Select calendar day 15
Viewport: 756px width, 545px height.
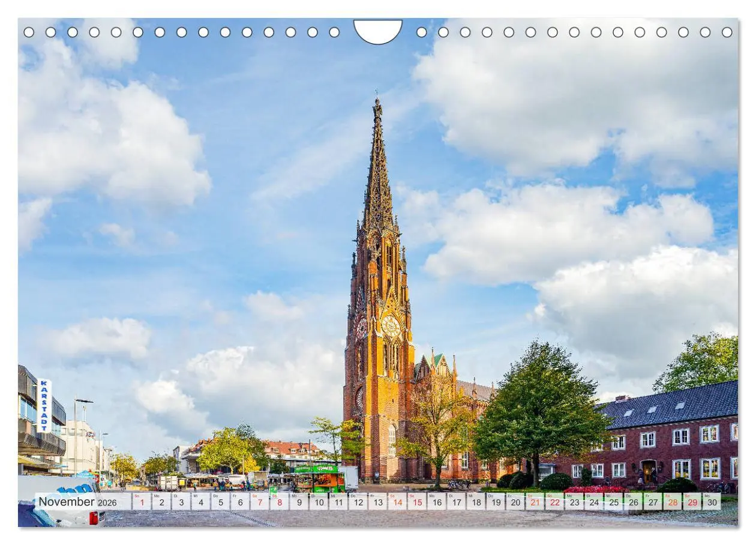pos(417,502)
